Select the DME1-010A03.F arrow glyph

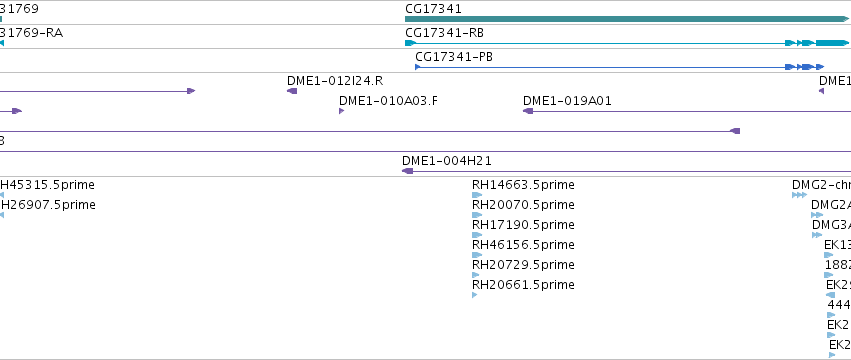(341, 111)
